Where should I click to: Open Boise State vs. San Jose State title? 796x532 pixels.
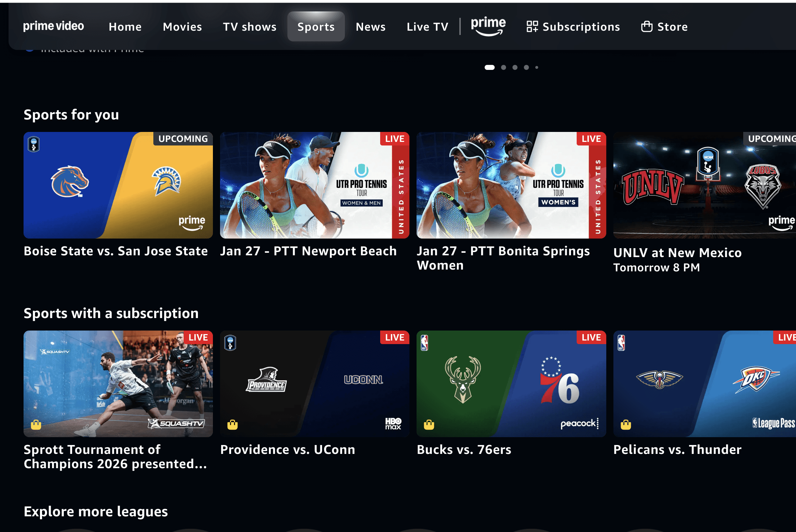tap(116, 251)
